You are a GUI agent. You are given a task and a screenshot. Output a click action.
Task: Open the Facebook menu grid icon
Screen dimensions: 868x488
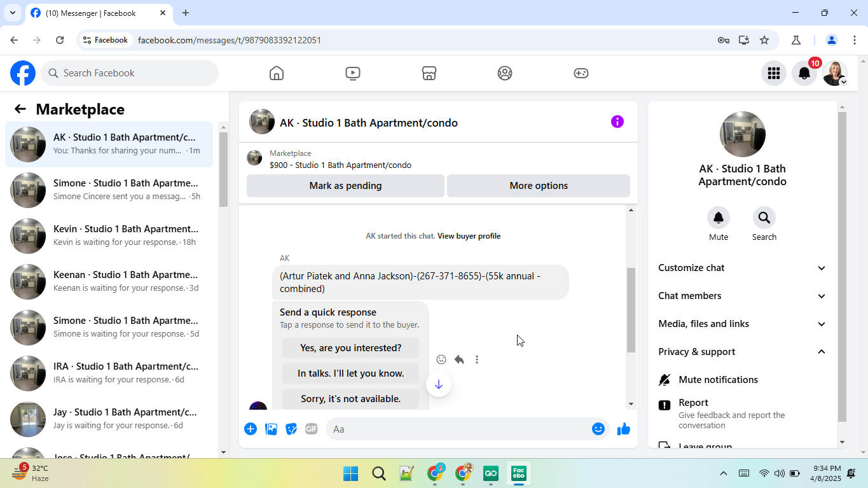click(774, 73)
